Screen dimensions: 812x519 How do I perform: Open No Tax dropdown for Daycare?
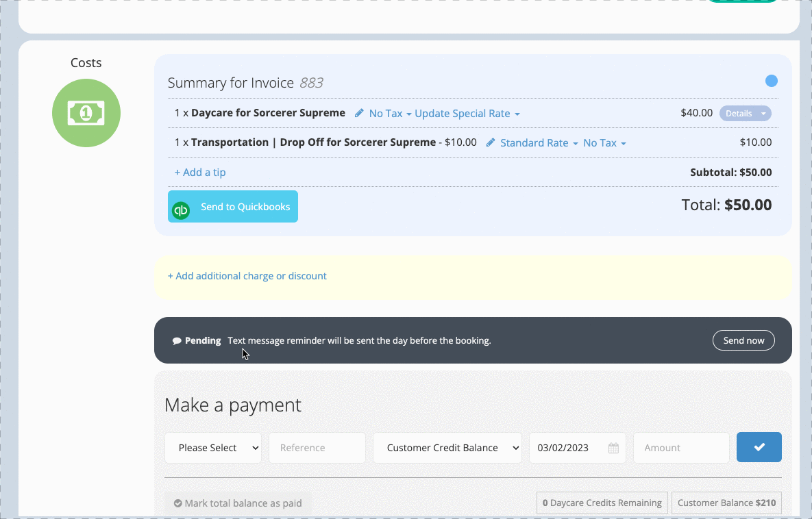pyautogui.click(x=390, y=114)
